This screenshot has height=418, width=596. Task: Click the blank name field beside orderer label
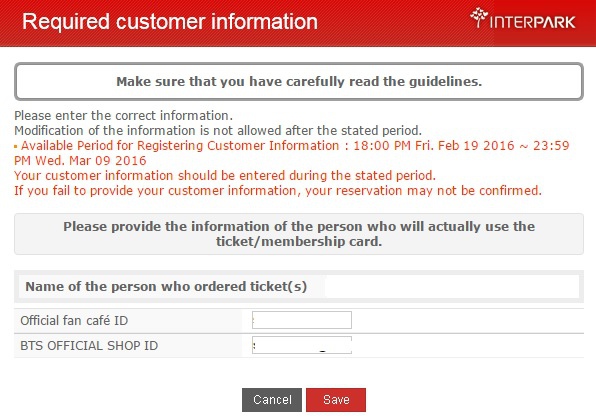(452, 287)
